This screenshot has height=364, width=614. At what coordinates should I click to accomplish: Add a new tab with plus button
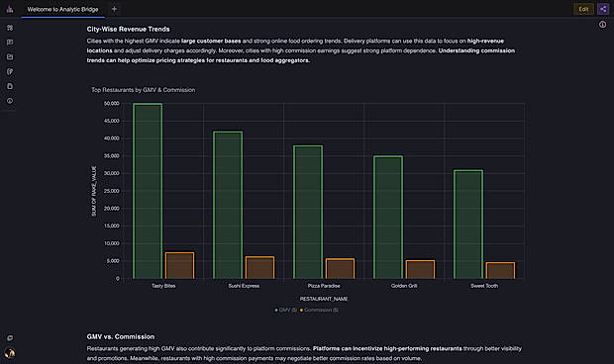coord(114,9)
